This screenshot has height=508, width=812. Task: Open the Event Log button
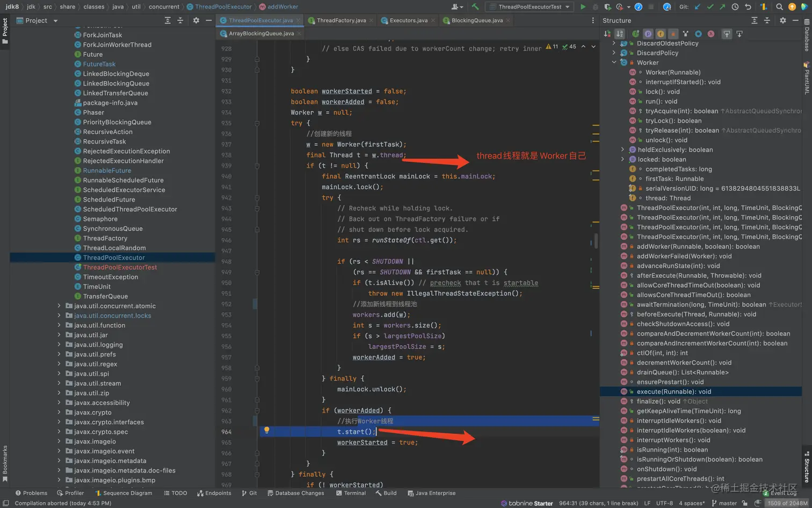click(780, 493)
